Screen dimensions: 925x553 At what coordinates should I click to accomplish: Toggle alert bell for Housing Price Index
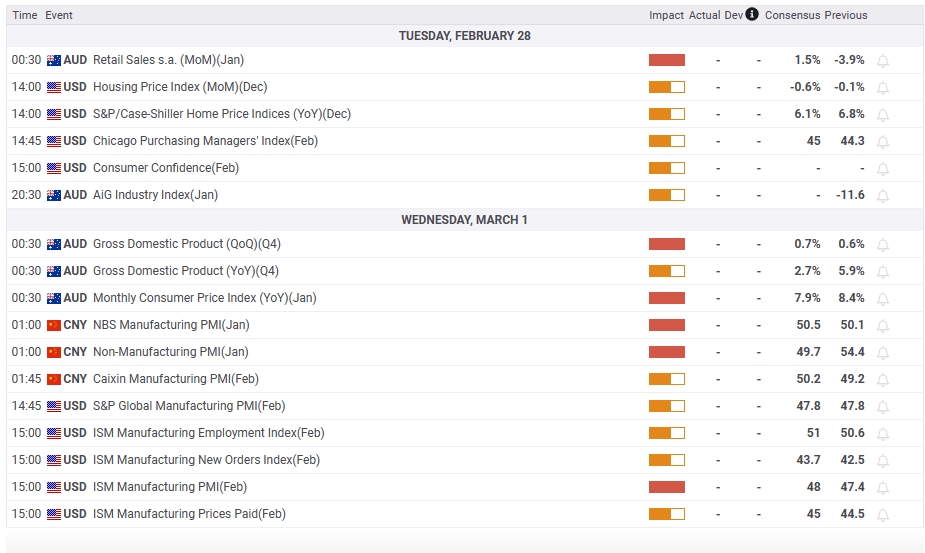pyautogui.click(x=883, y=88)
